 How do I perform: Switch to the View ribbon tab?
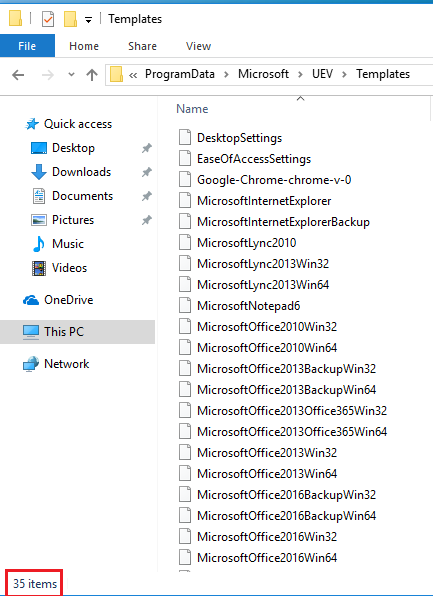click(x=198, y=46)
